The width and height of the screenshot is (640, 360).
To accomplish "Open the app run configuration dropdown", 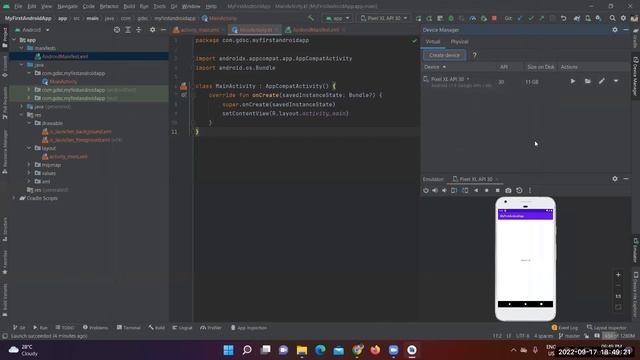I will coord(337,18).
